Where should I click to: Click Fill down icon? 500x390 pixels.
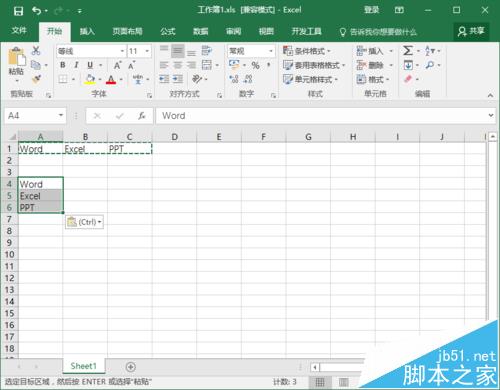coord(408,65)
